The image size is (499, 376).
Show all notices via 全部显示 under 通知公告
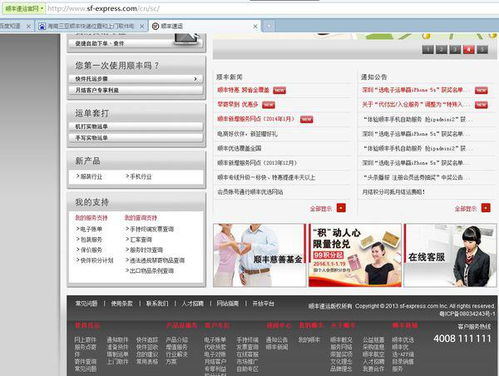click(x=466, y=209)
